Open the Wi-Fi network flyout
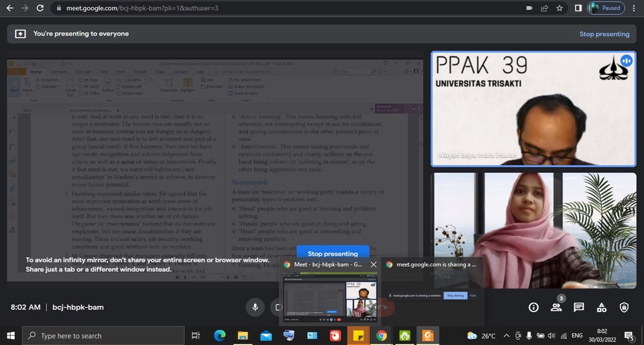 563,336
